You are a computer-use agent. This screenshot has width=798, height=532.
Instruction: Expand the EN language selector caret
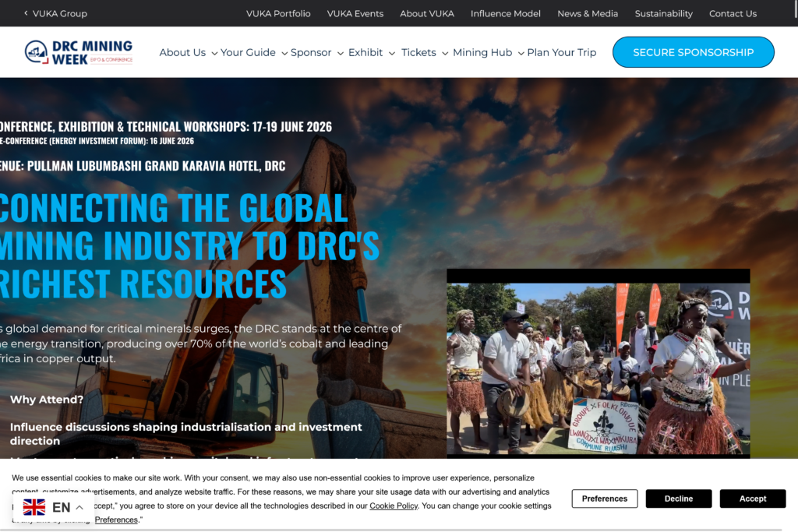(79, 508)
